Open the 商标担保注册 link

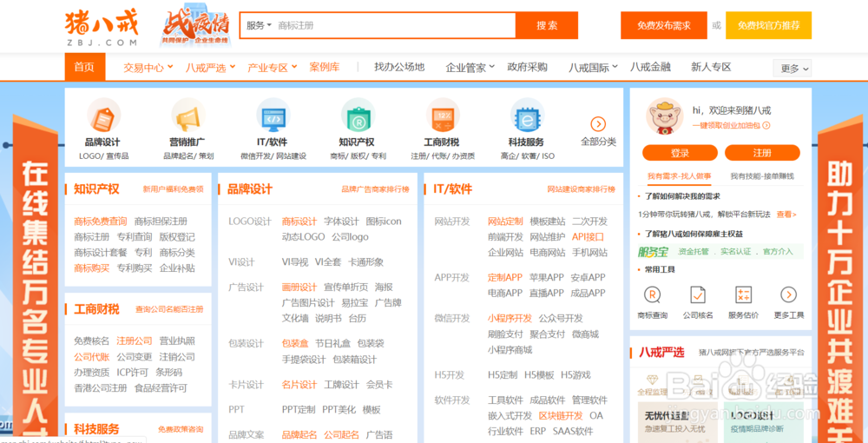(x=161, y=221)
